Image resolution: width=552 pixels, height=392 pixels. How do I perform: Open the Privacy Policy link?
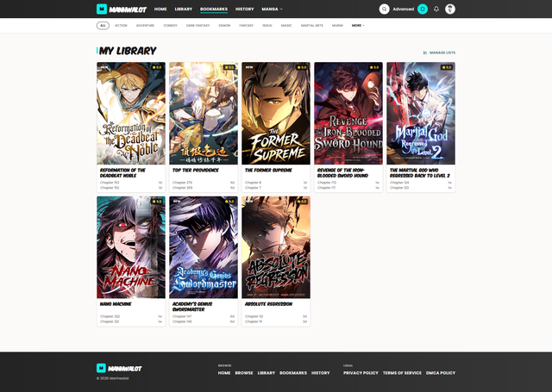361,373
